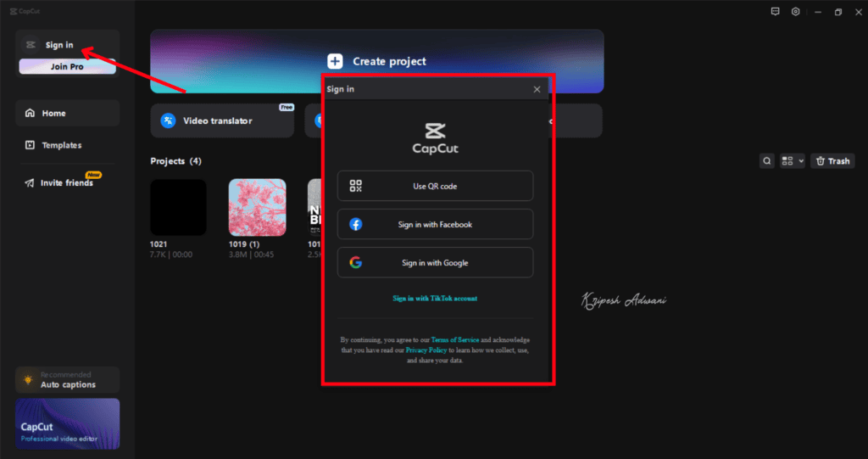Click Sign in with Facebook
This screenshot has width=868, height=459.
coord(435,225)
